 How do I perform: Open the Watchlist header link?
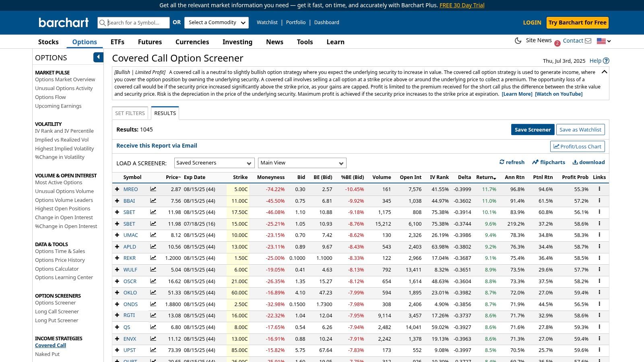(267, 23)
